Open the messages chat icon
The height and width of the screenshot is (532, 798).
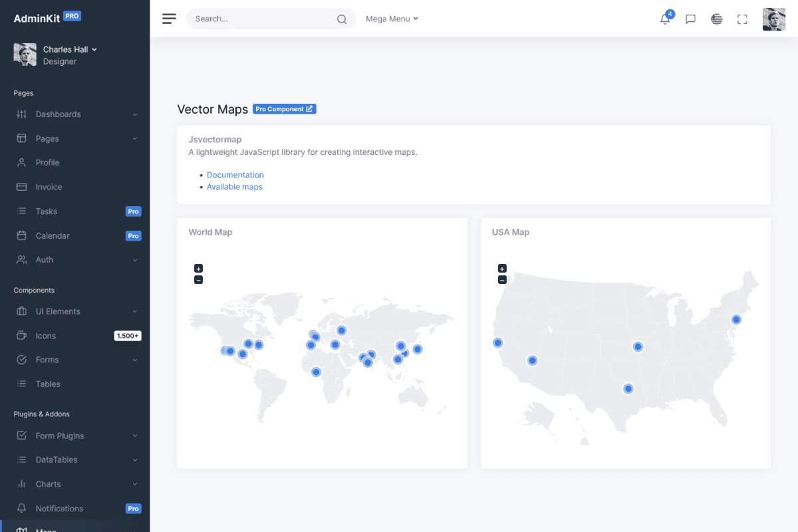(x=690, y=19)
